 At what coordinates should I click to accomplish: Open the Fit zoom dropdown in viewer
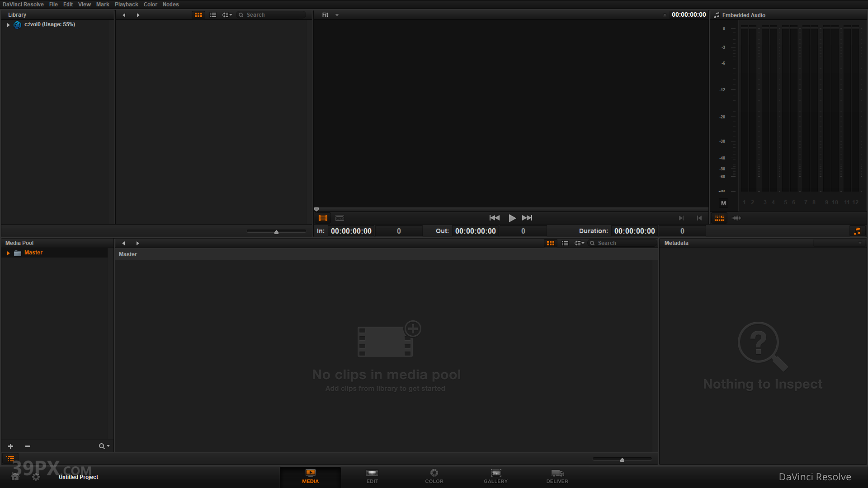point(330,14)
